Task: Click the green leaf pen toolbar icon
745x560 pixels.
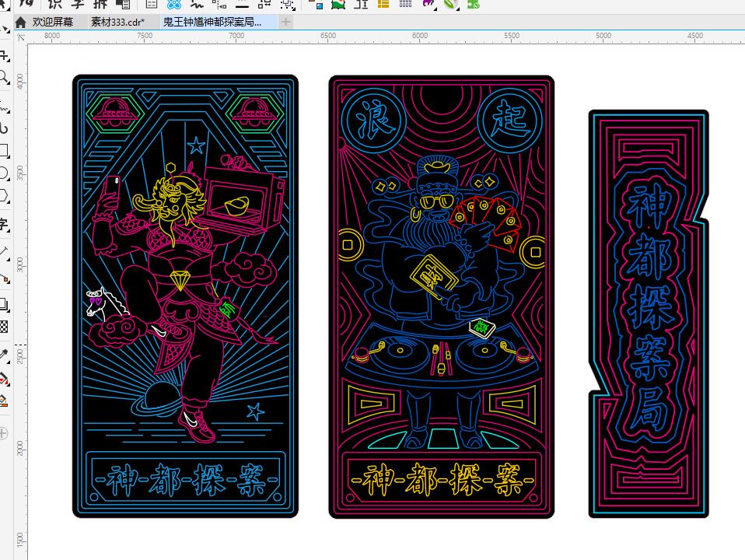Action: [450, 5]
